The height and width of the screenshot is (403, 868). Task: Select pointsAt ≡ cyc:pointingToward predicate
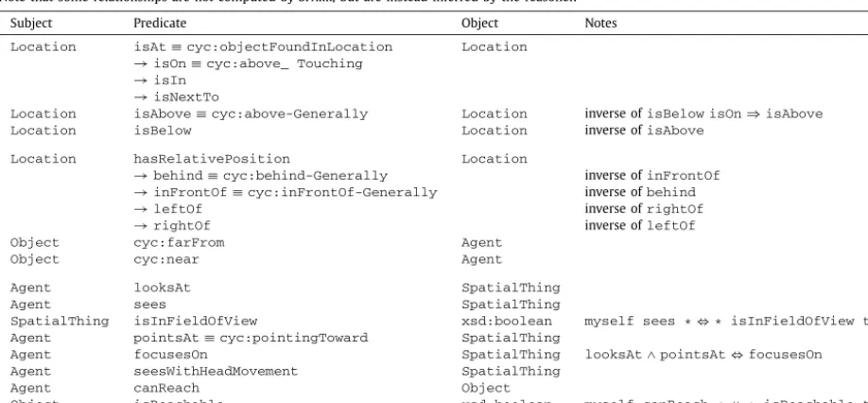click(x=251, y=338)
